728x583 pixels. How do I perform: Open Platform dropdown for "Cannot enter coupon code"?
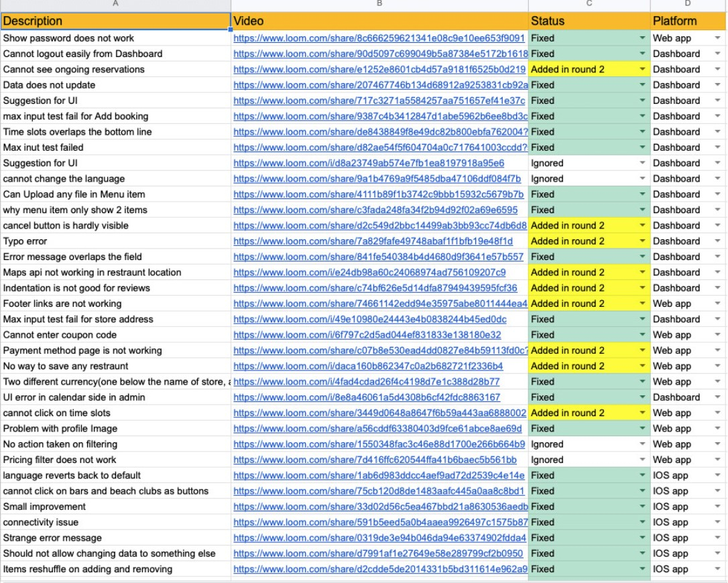[718, 335]
